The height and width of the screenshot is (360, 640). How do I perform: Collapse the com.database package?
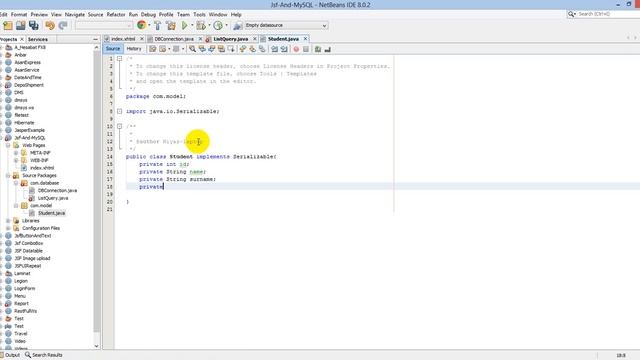point(16,183)
